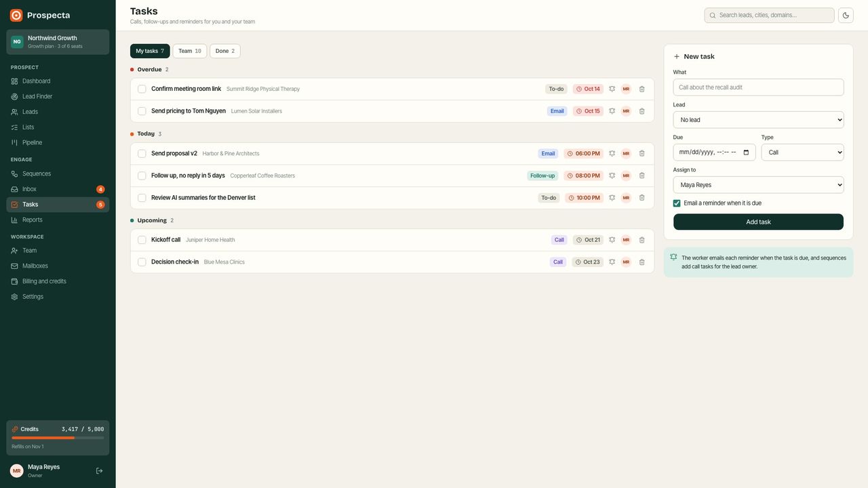Image resolution: width=868 pixels, height=488 pixels.
Task: Delete the Send proposal v2 task
Action: [642, 153]
